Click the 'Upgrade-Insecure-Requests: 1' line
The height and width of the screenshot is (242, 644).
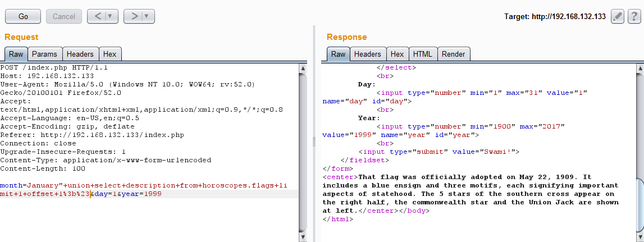tap(63, 152)
